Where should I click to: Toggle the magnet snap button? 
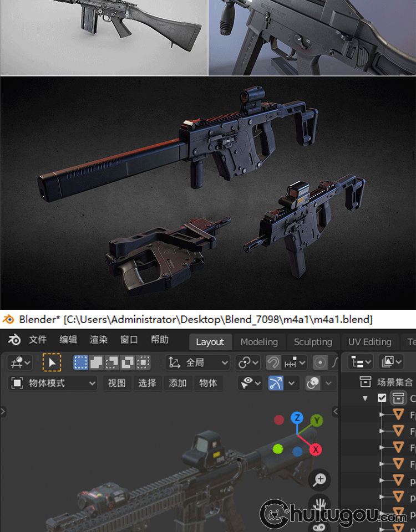coord(273,362)
